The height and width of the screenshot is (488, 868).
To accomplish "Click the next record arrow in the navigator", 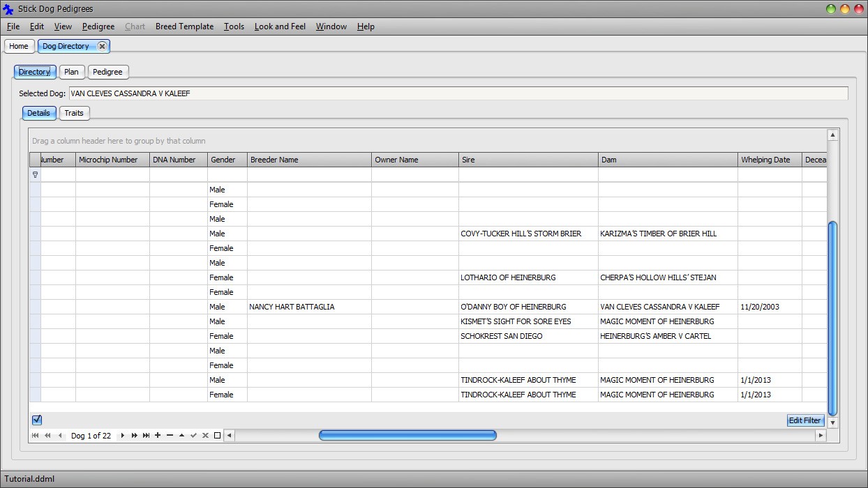I will [x=122, y=435].
